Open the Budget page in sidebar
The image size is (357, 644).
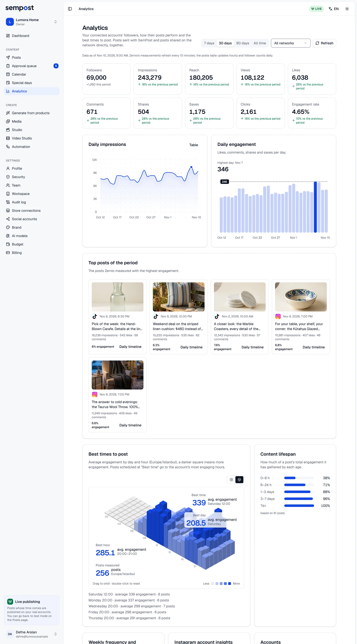pyautogui.click(x=32, y=244)
